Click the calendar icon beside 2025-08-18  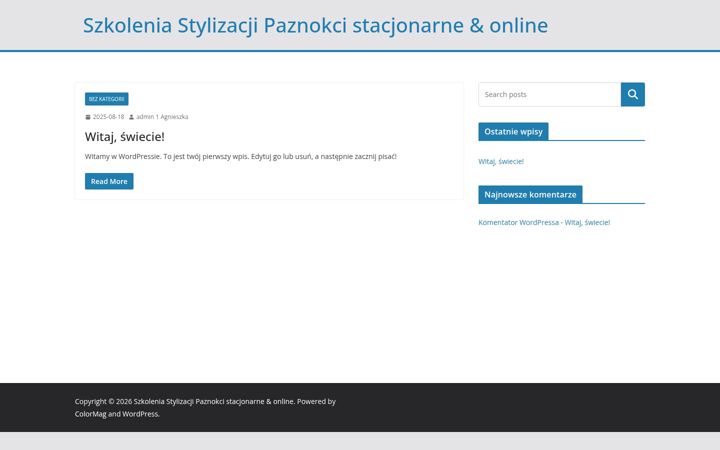[88, 117]
